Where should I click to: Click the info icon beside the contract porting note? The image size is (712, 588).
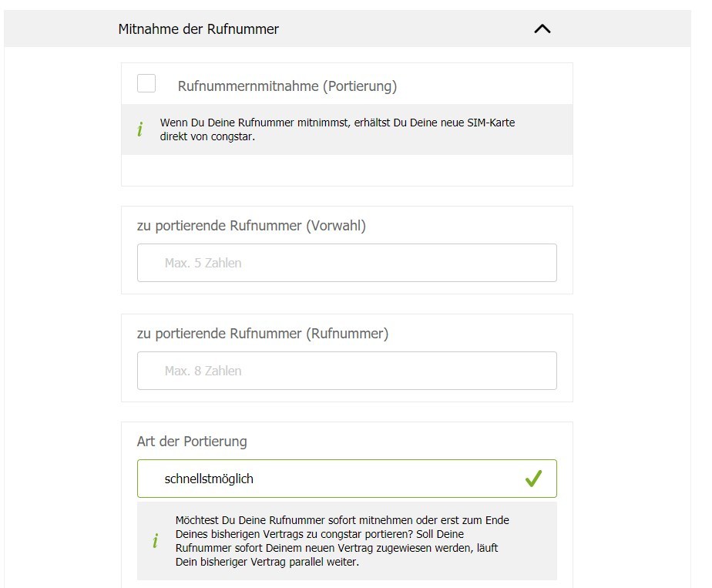(x=155, y=541)
